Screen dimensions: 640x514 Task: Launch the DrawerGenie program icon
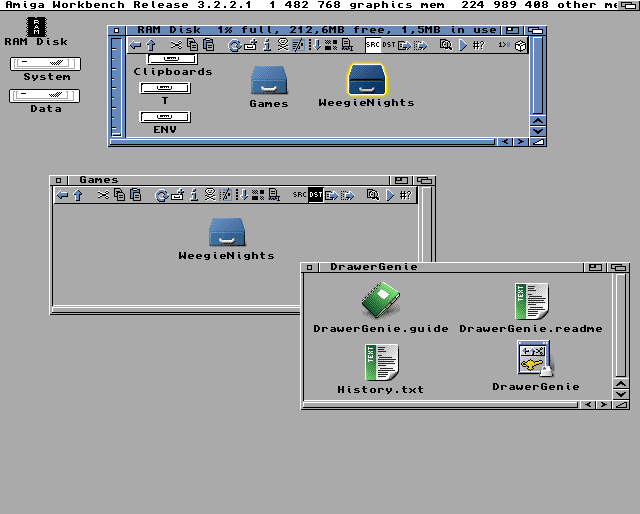[534, 359]
